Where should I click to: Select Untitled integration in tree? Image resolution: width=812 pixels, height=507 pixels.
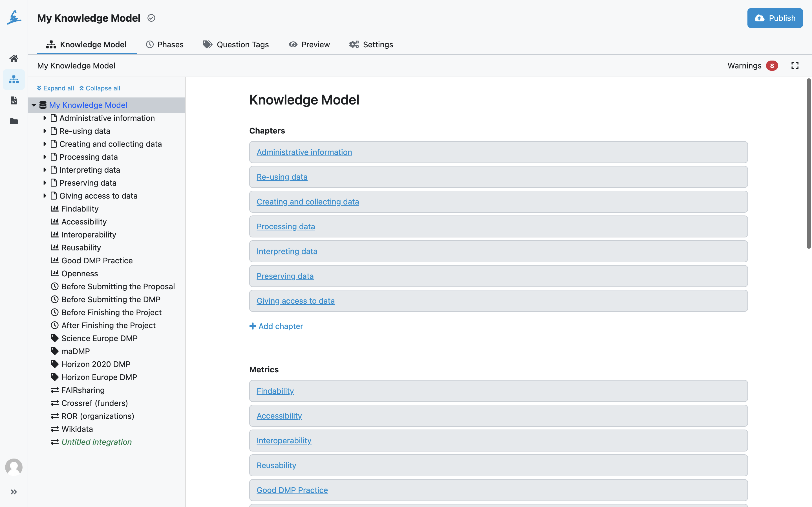96,442
